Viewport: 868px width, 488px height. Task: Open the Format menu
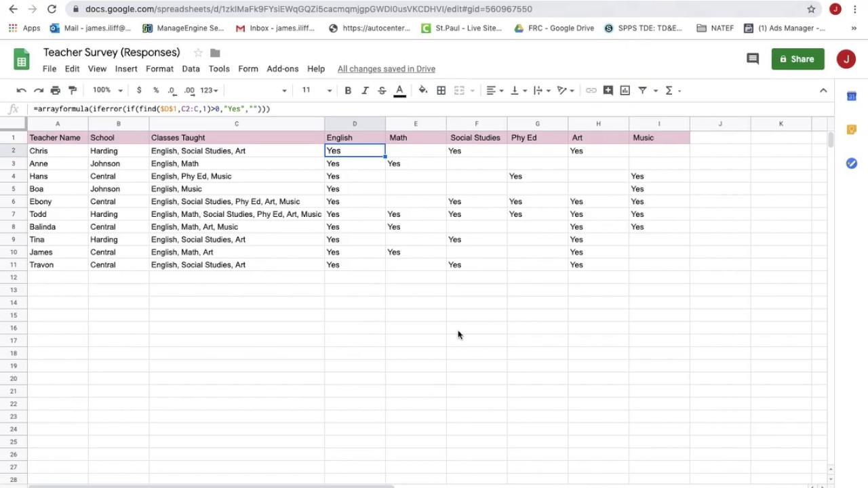tap(159, 68)
